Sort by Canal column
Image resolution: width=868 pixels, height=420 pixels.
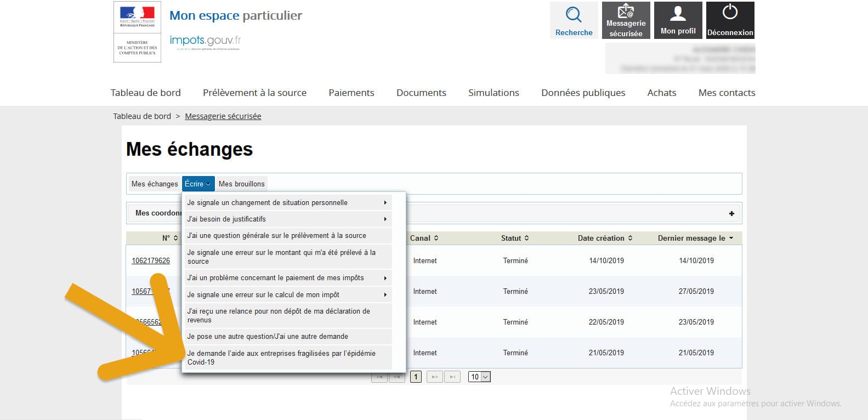coord(424,238)
